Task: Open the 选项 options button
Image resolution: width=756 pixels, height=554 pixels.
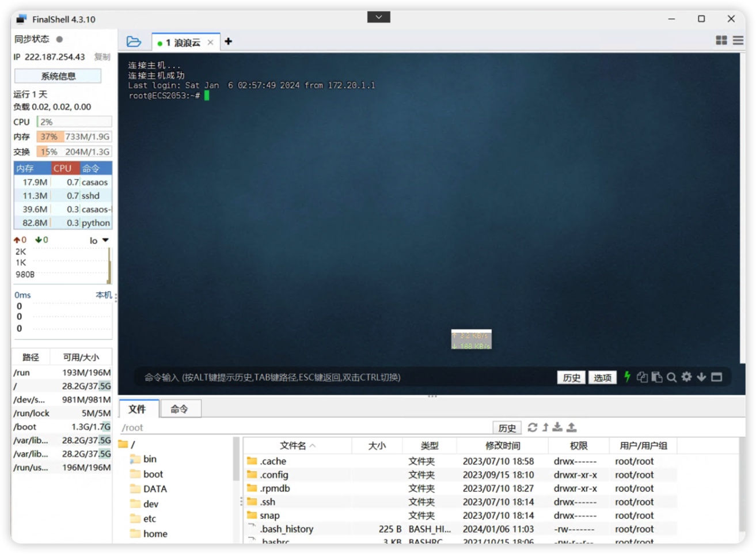Action: (x=602, y=378)
